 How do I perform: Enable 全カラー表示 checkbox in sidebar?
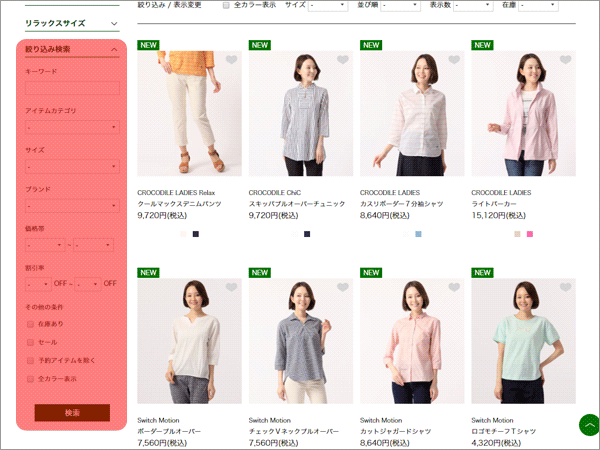pos(30,379)
